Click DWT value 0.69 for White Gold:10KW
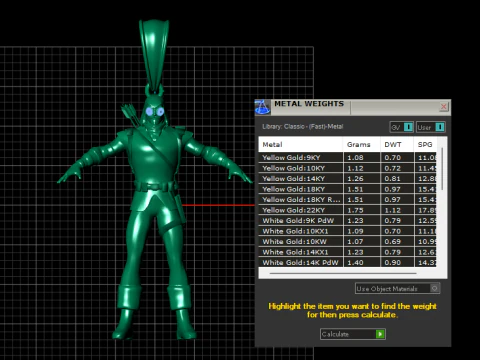 point(393,242)
